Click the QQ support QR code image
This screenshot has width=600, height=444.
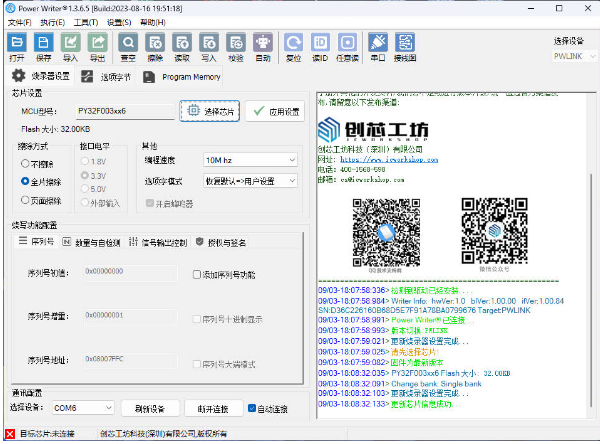[386, 232]
